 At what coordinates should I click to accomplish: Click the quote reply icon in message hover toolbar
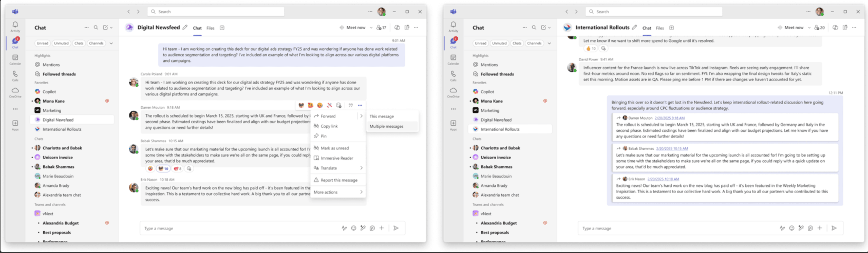click(351, 105)
